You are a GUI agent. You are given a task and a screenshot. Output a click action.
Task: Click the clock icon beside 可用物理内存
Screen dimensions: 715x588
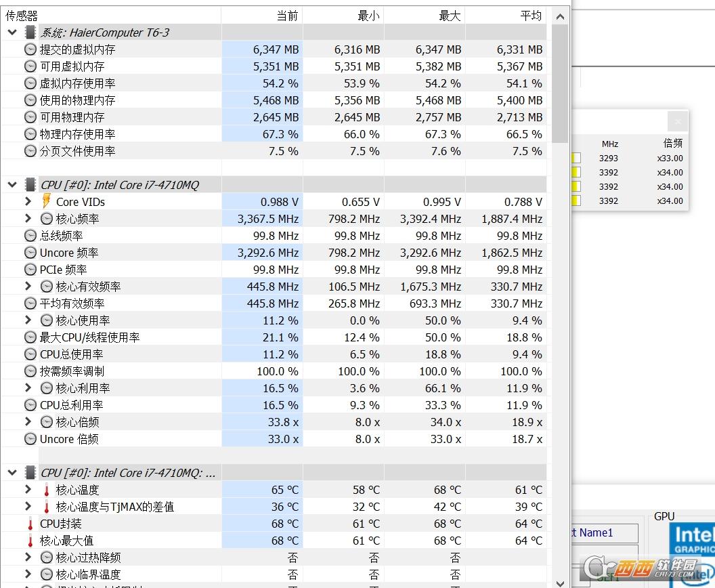coord(30,117)
